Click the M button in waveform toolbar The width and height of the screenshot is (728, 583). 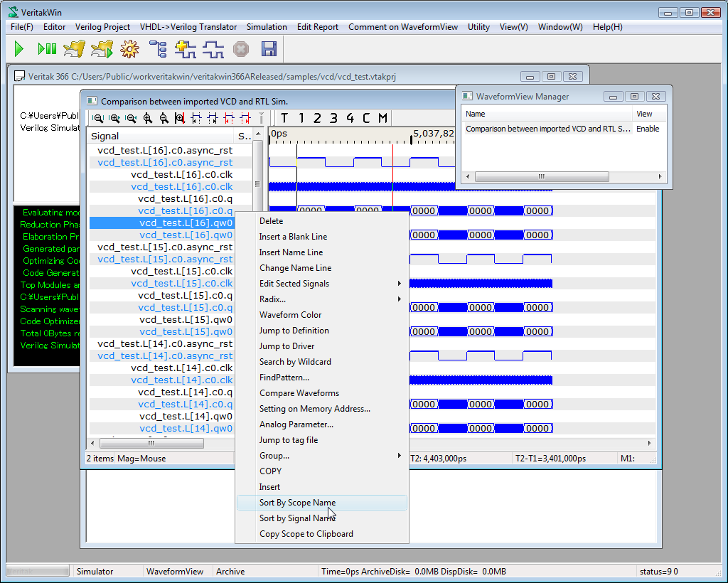coord(382,118)
